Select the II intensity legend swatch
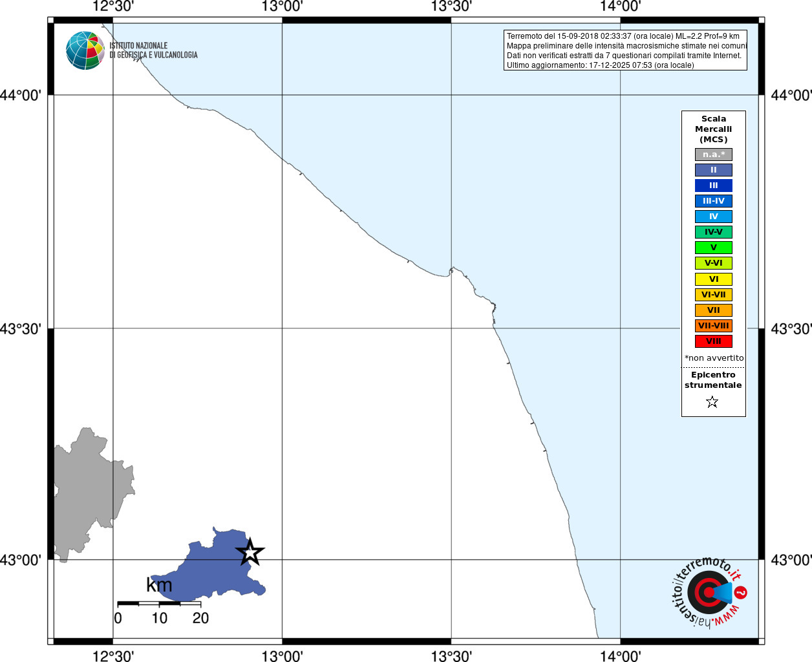Viewport: 812px width, 662px height. 714,170
